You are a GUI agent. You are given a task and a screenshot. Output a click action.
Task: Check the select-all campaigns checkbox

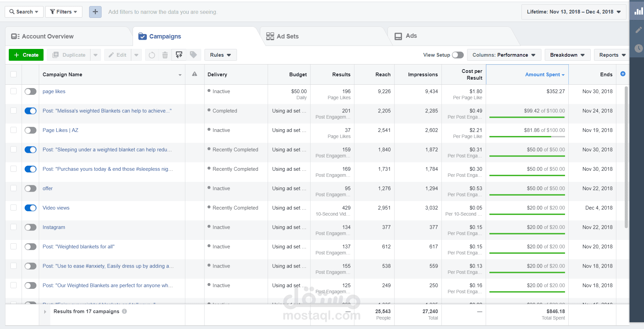14,74
